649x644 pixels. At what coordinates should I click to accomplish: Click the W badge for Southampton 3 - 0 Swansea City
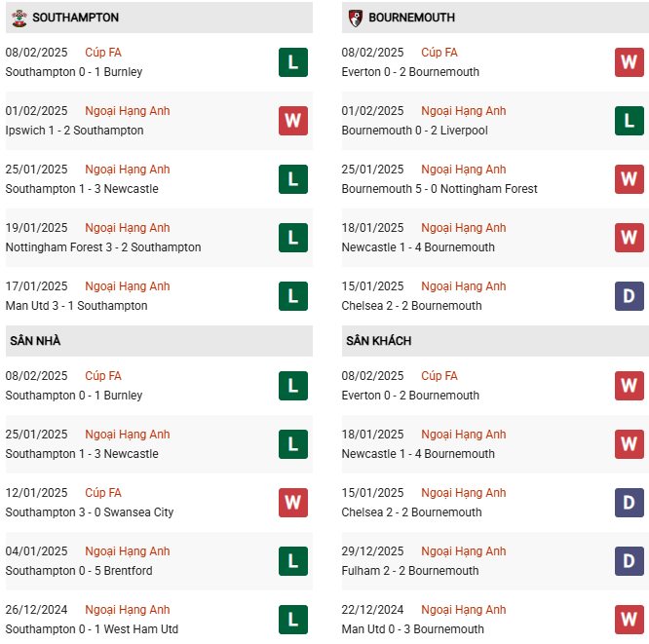[x=292, y=503]
